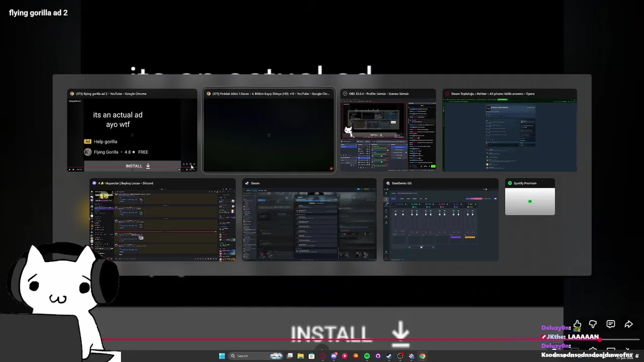Switch to the OBS 32.0.4 window thumbnail
This screenshot has height=362, width=644.
pos(388,131)
